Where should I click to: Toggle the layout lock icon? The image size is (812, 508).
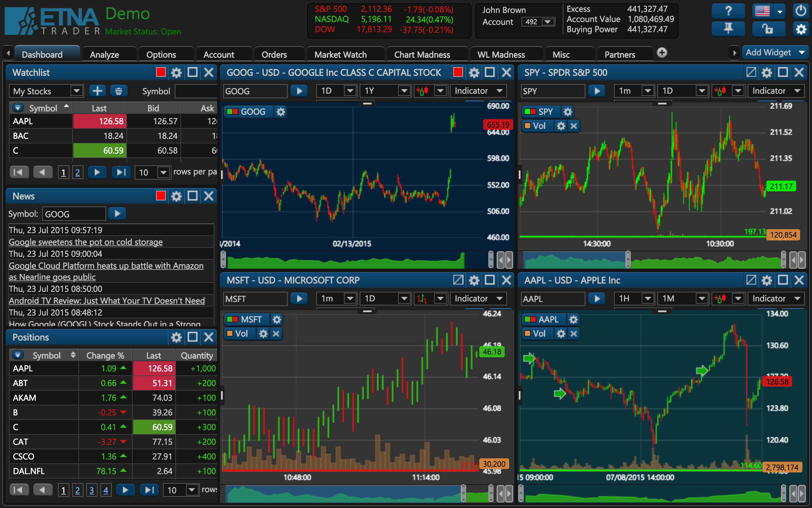768,29
